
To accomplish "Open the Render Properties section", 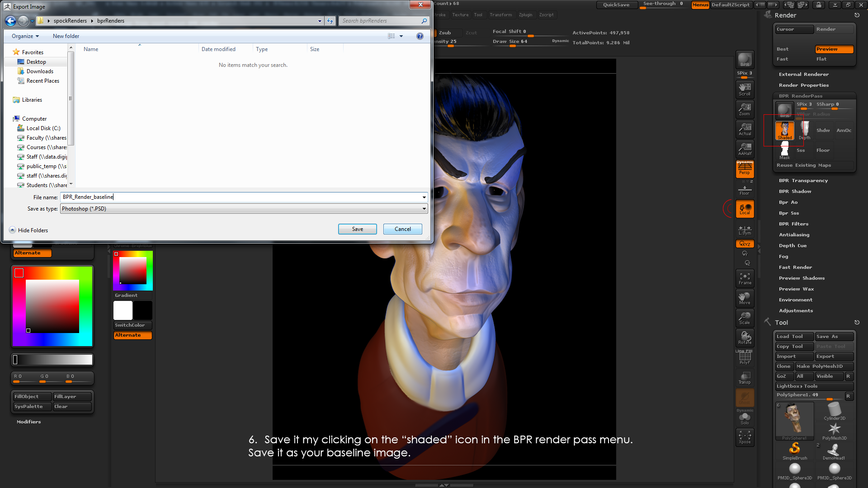I will (x=803, y=85).
